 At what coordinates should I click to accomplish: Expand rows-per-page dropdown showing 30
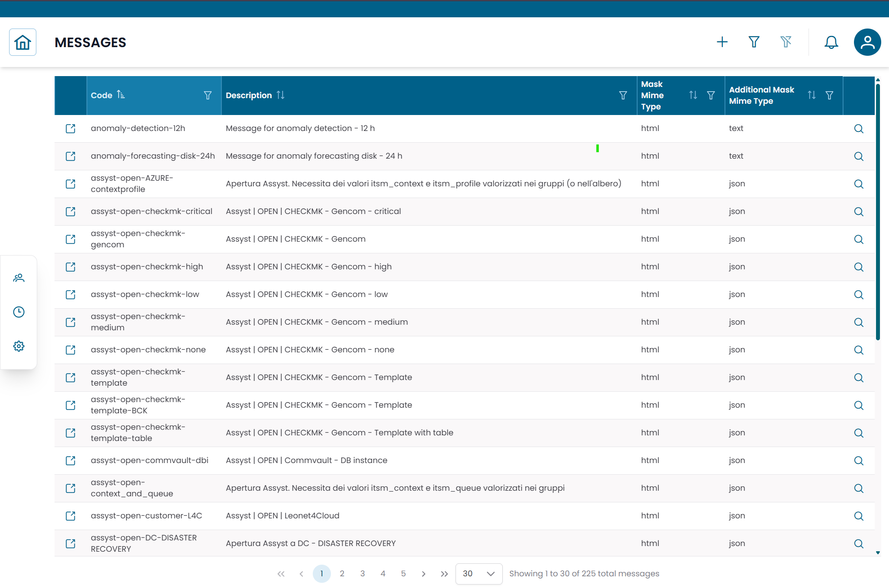[478, 574]
